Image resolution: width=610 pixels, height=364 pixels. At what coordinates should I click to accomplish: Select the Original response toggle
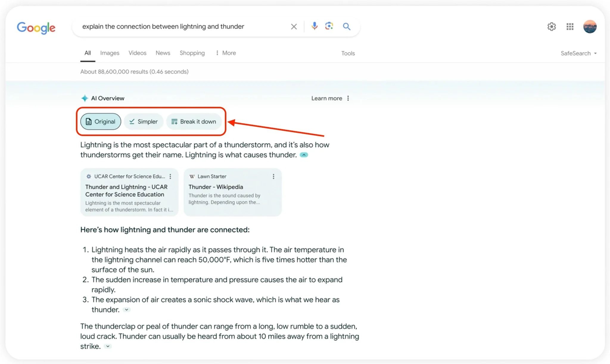click(101, 121)
